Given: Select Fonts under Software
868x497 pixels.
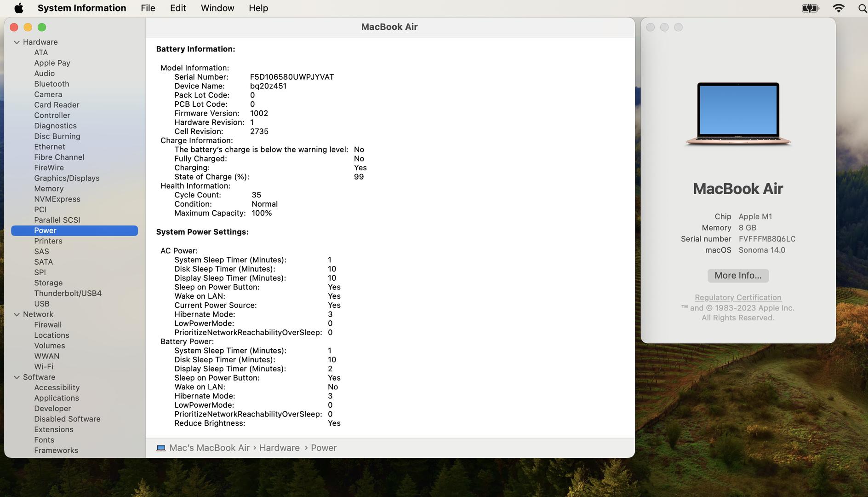Looking at the screenshot, I should 44,440.
